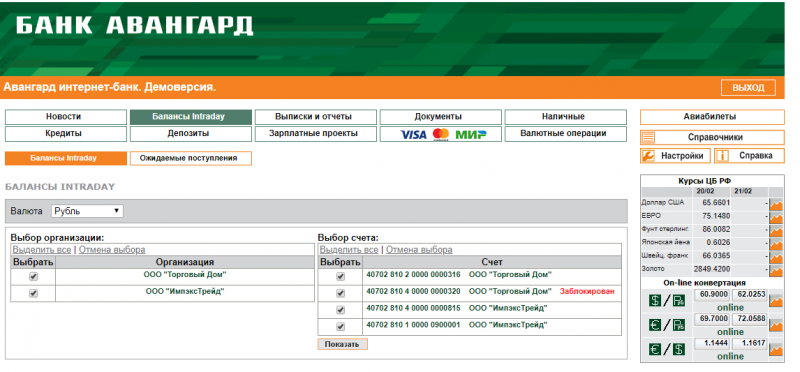The image size is (800, 372).
Task: Click dollar/ruble sell rate 62.0253
Action: (749, 295)
